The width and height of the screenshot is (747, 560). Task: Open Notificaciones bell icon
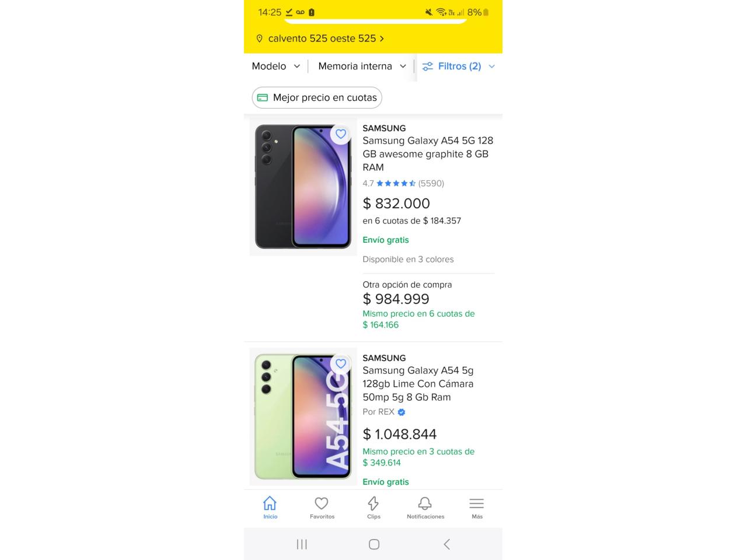(425, 503)
